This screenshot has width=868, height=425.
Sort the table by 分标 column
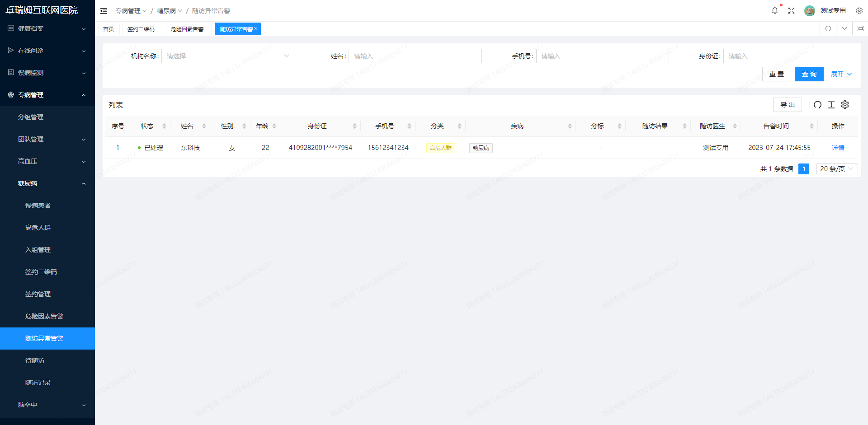(x=619, y=126)
